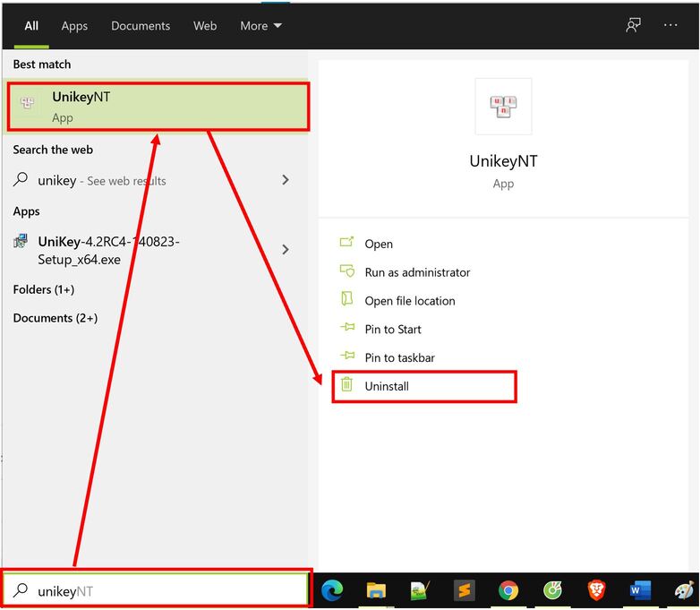Switch to the Web search tab

[x=205, y=26]
